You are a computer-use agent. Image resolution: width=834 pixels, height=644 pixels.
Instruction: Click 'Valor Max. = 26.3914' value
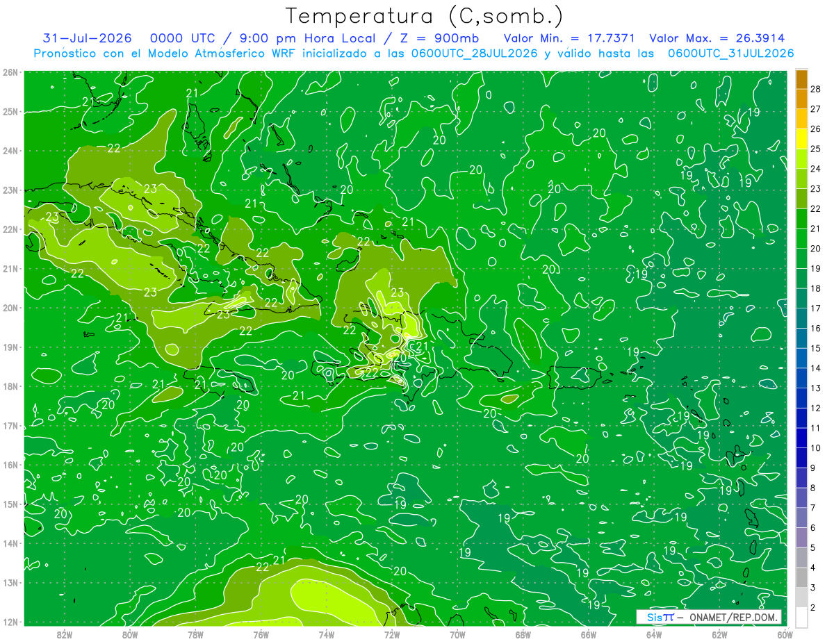point(717,38)
